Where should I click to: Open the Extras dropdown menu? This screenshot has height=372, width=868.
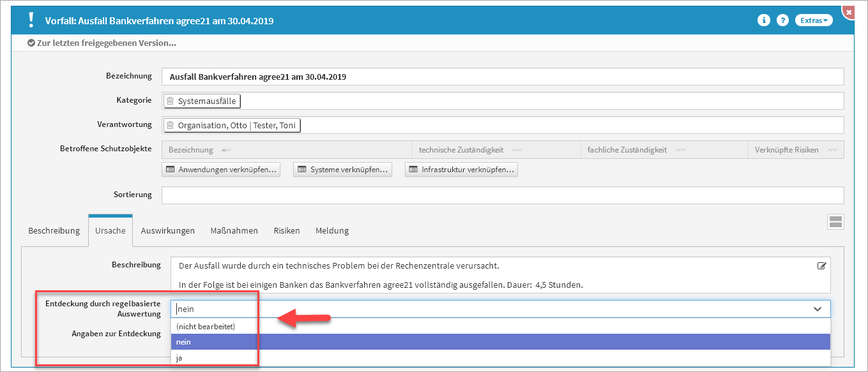coord(814,20)
